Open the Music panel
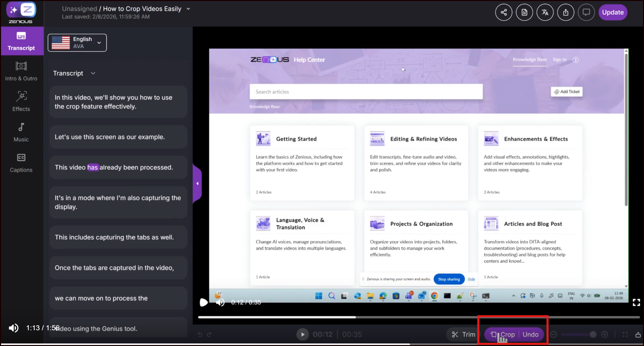 tap(21, 132)
